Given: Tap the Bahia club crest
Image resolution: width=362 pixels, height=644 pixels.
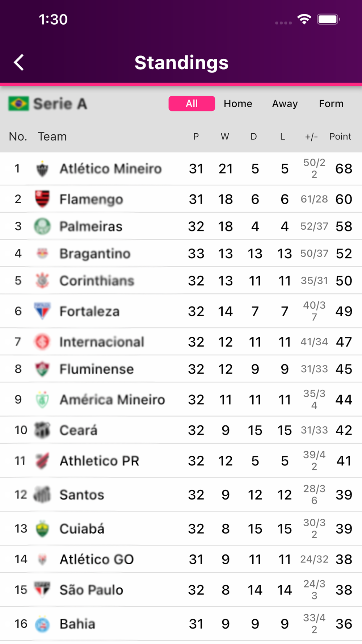Looking at the screenshot, I should click(42, 624).
